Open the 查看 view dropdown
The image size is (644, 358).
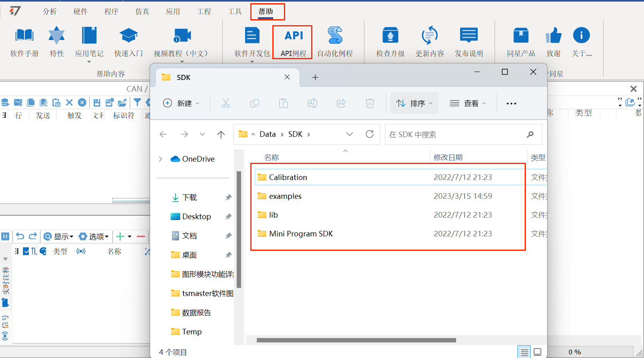coord(468,104)
